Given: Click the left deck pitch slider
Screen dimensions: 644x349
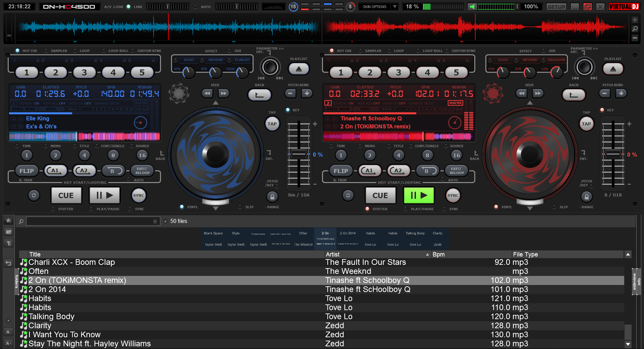Looking at the screenshot, I should click(299, 155).
